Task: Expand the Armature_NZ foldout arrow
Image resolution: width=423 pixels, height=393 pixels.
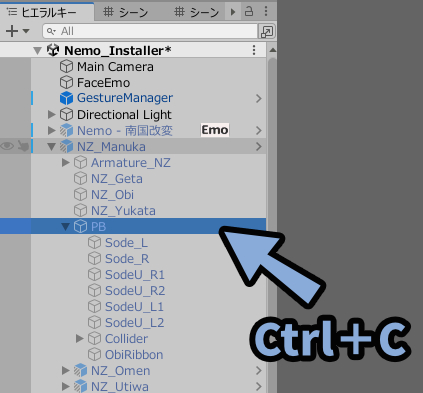Action: click(x=66, y=162)
